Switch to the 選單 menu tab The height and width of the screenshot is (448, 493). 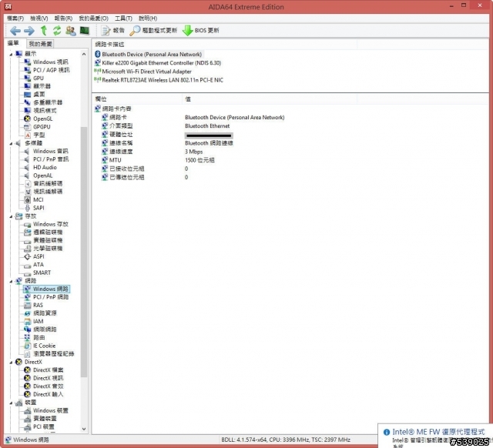point(13,43)
